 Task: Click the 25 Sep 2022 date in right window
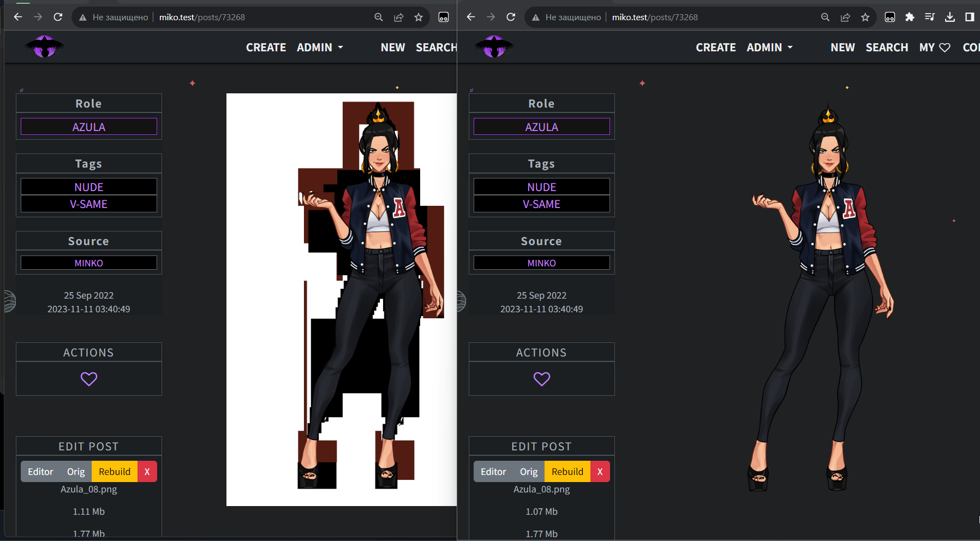542,295
